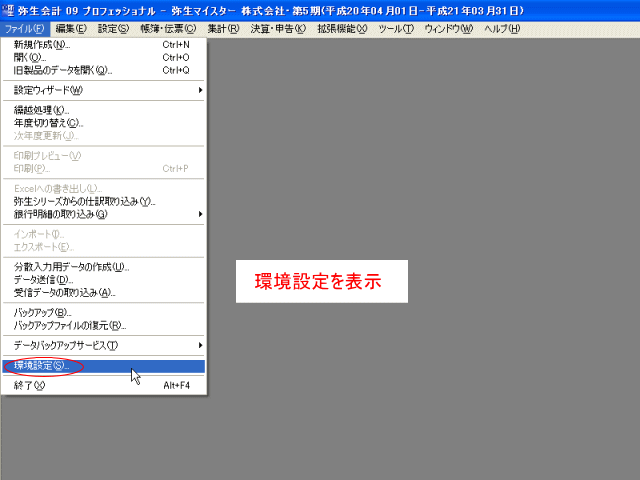Expand the 銀行明細の取り込み(G) submenu
Image resolution: width=640 pixels, height=480 pixels.
[x=104, y=214]
